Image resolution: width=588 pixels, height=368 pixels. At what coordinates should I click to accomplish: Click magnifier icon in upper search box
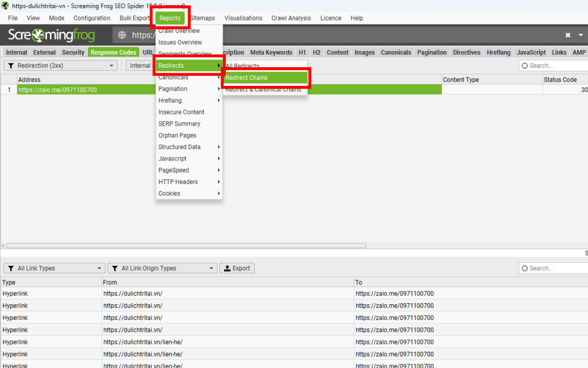[525, 66]
